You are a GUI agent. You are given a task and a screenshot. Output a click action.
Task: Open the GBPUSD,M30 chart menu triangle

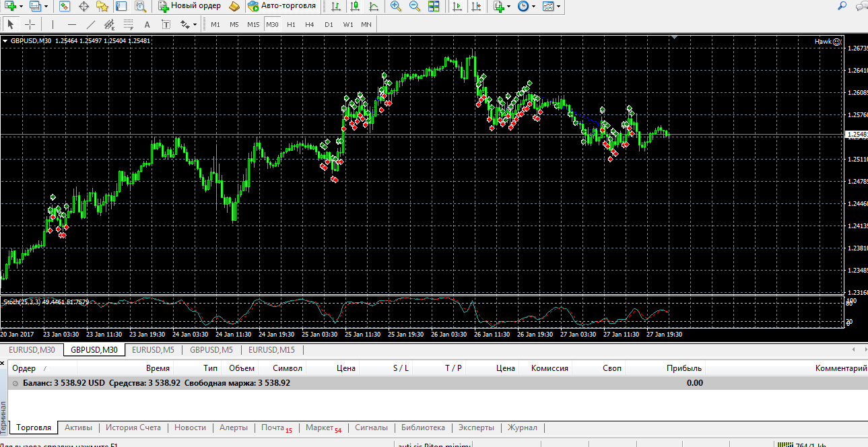click(5, 41)
